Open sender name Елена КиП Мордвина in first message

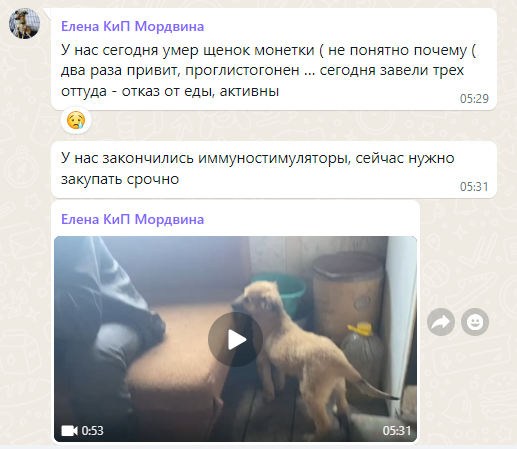pos(132,26)
